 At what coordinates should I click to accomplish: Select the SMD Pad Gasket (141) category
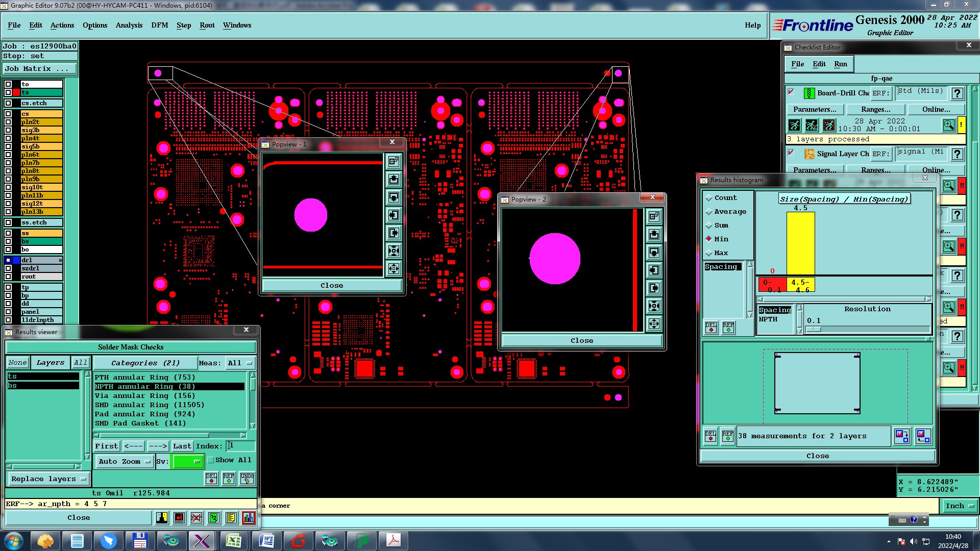140,423
